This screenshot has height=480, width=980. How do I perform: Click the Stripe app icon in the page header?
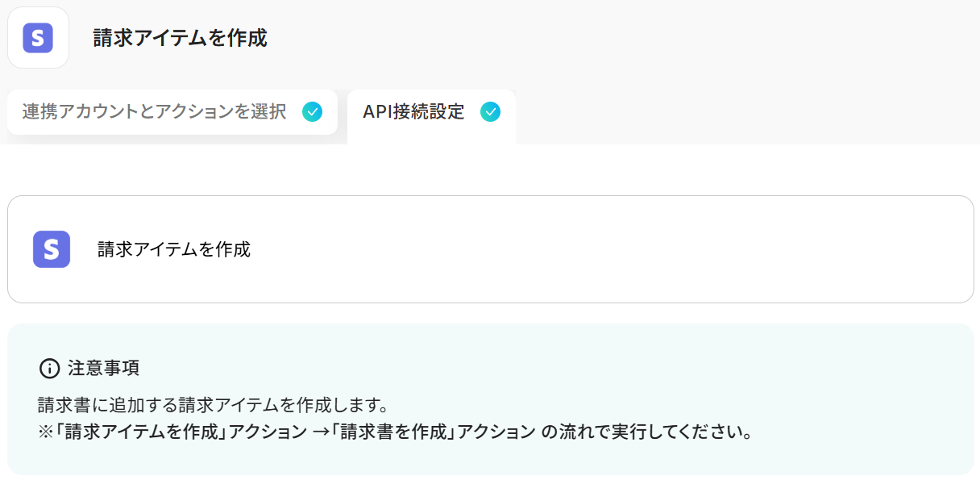point(38,37)
